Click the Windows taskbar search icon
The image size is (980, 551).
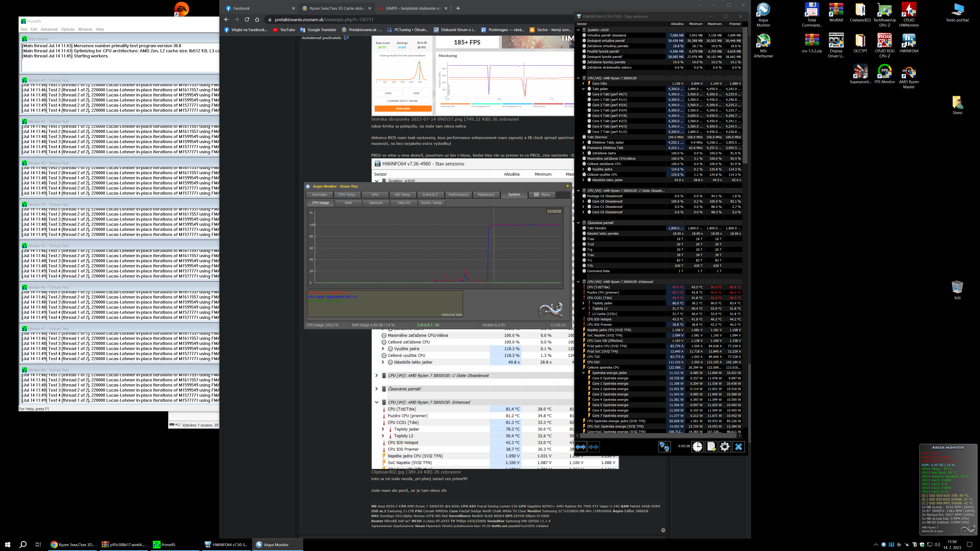[x=23, y=545]
